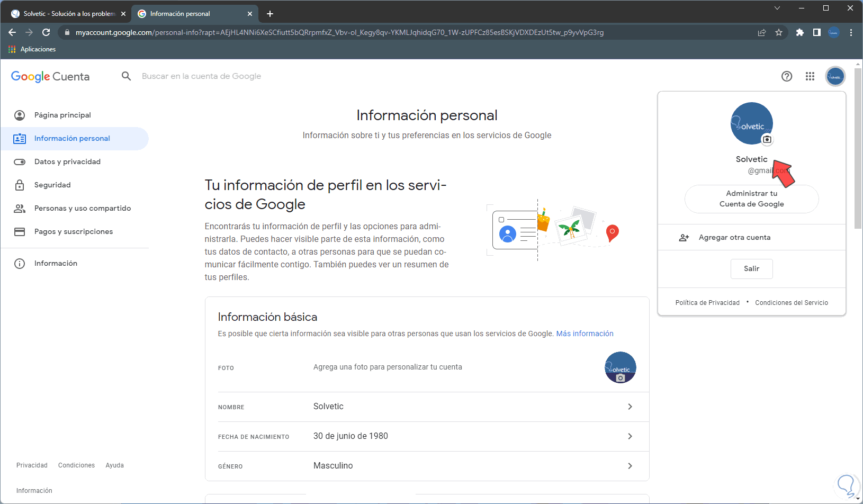
Task: Bookmark this page with the star icon
Action: click(779, 32)
